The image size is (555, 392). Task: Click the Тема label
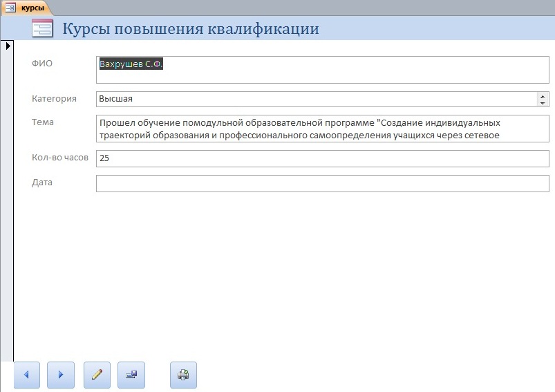[43, 122]
